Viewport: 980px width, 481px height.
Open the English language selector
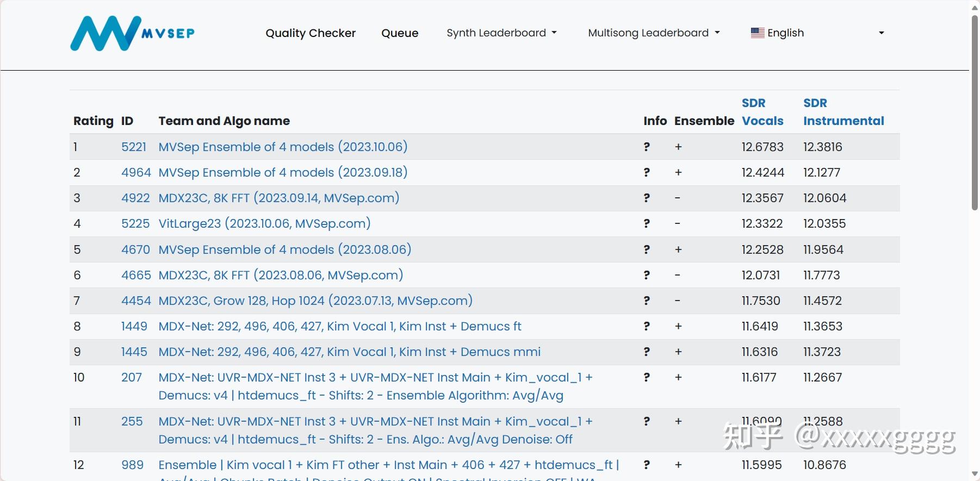tap(817, 33)
